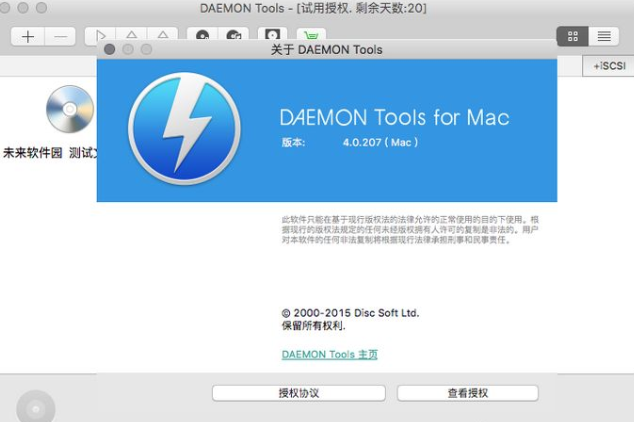Select the 未来软件园 disc image
Image resolution: width=634 pixels, height=422 pixels.
point(70,109)
